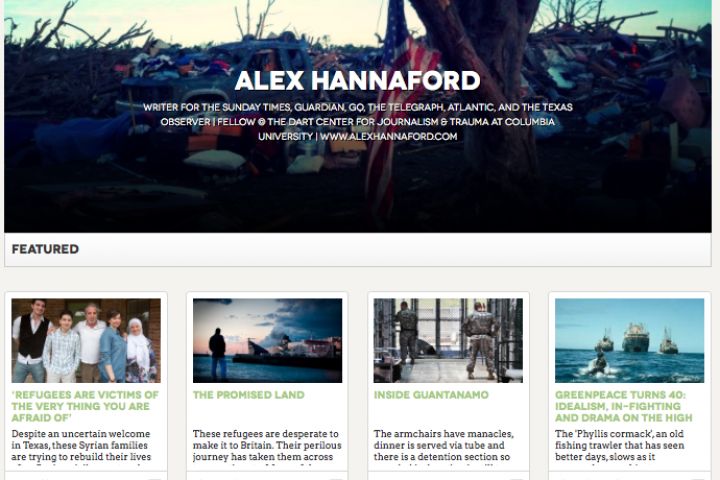Click the refugees desperate for Britain excerpt

(267, 445)
